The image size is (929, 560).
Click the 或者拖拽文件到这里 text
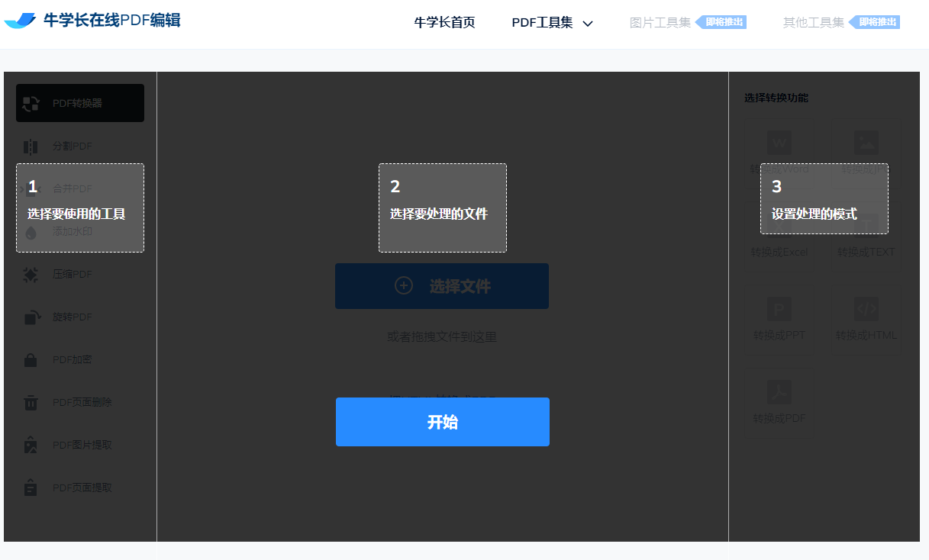[442, 336]
